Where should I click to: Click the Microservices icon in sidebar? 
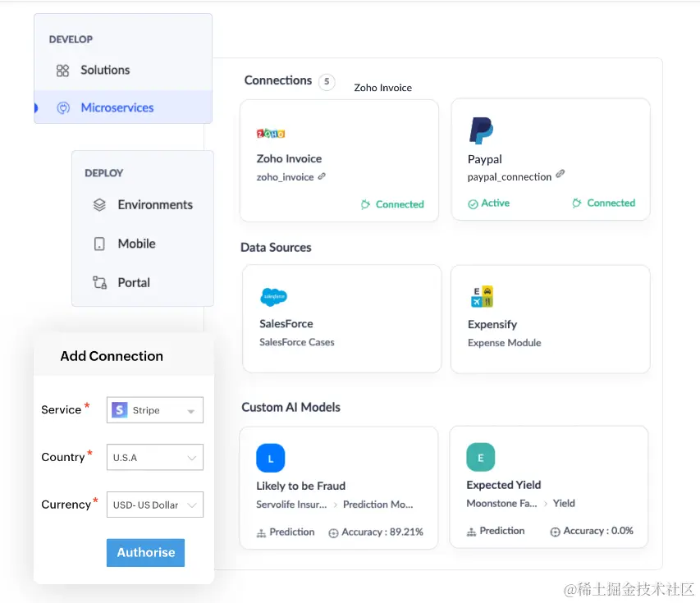tap(63, 108)
